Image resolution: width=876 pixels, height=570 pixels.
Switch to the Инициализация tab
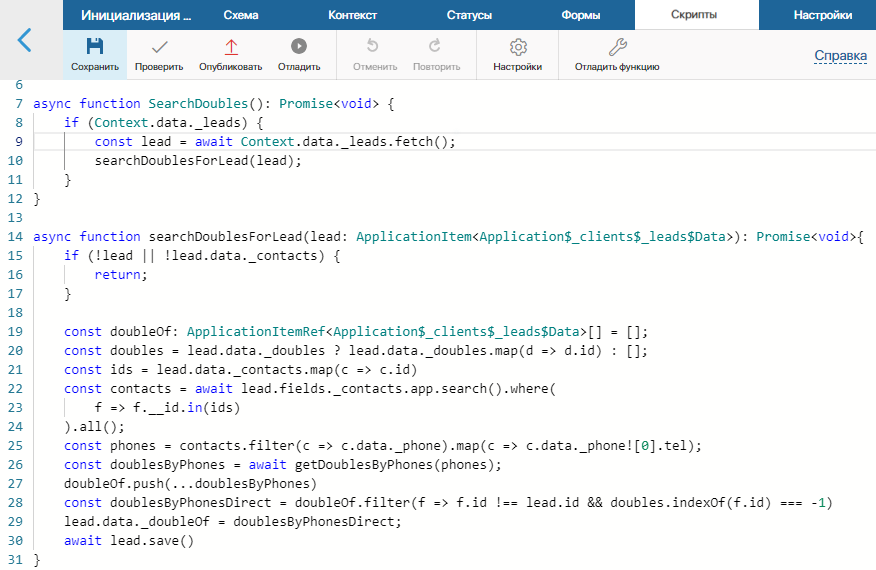click(136, 15)
